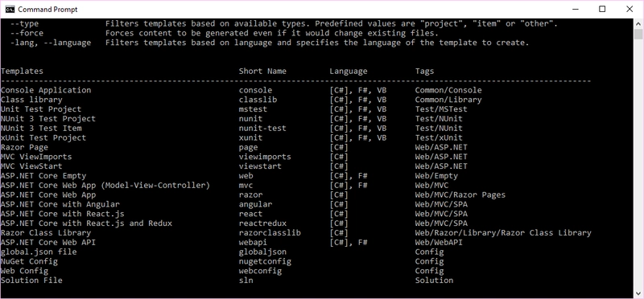Click the scrollbar up arrow

[638, 23]
